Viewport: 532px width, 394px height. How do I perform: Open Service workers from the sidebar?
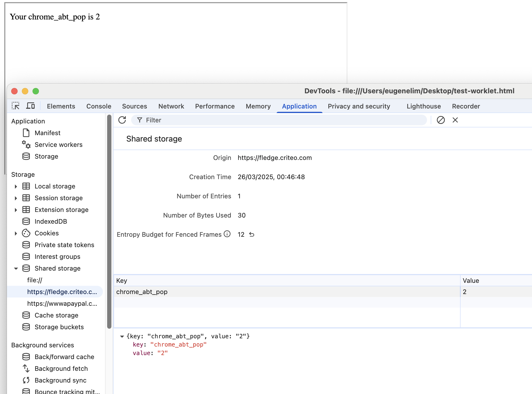click(59, 144)
